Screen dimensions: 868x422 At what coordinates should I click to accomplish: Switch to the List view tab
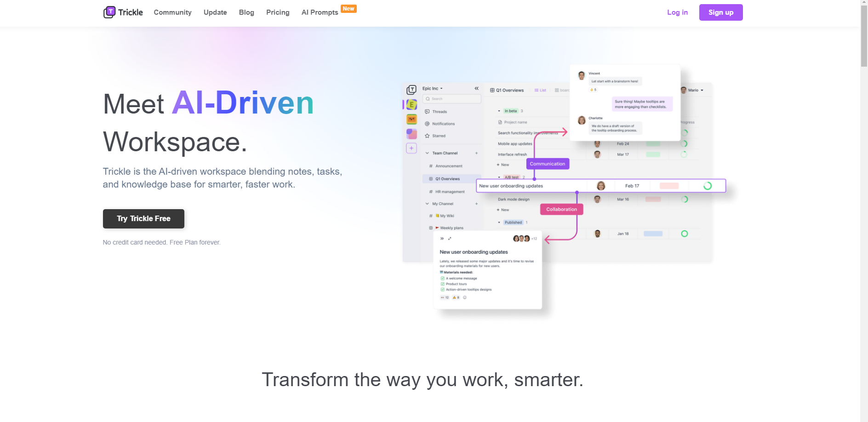tap(540, 90)
